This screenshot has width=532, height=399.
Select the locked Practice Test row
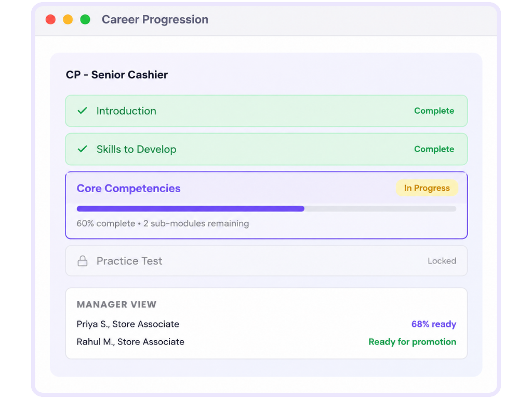click(x=267, y=261)
